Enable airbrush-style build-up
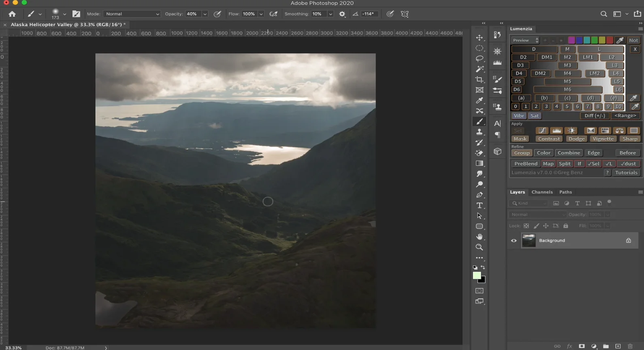This screenshot has height=350, width=644. click(274, 14)
